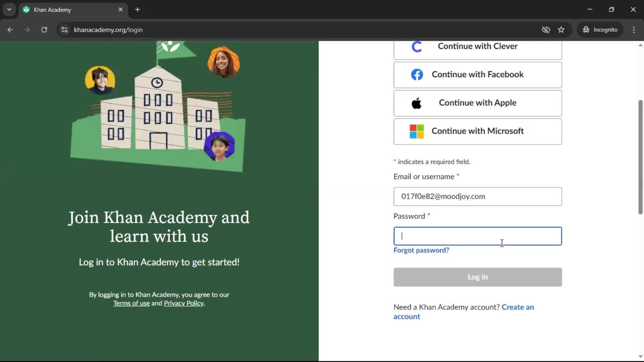This screenshot has height=362, width=644.
Task: Click the browser forward arrow
Action: [27, 30]
